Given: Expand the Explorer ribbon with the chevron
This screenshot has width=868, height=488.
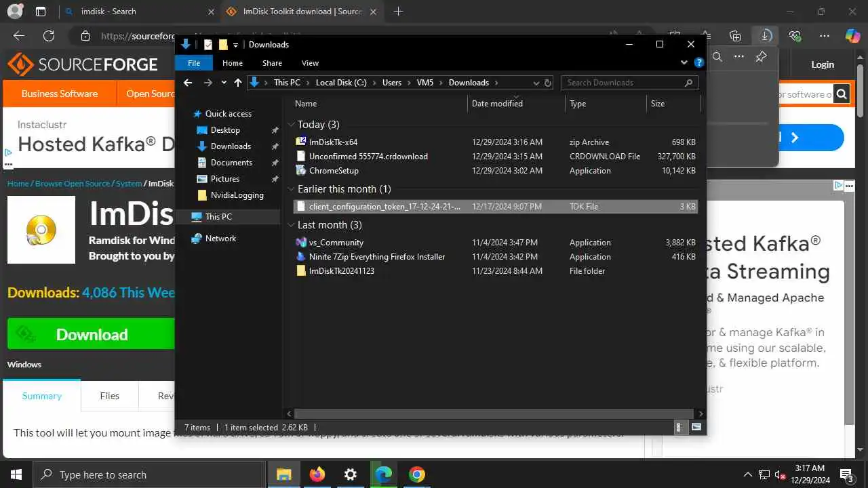Looking at the screenshot, I should (x=684, y=62).
